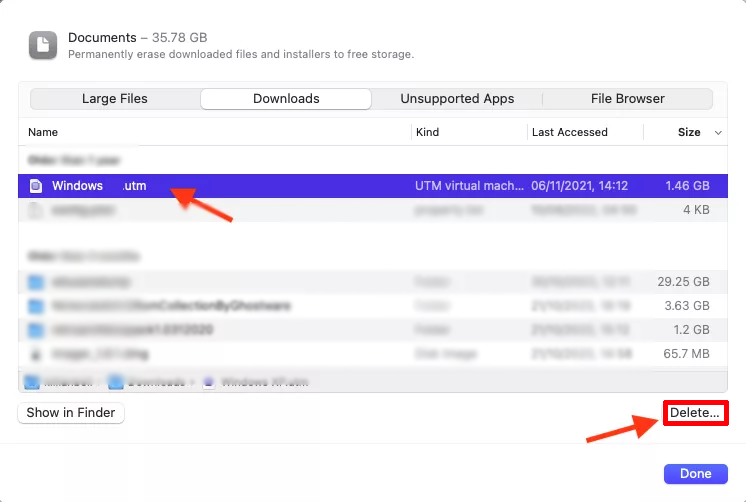The height and width of the screenshot is (502, 746).
Task: Click folder icon of the 3.63 GB row
Action: point(36,306)
